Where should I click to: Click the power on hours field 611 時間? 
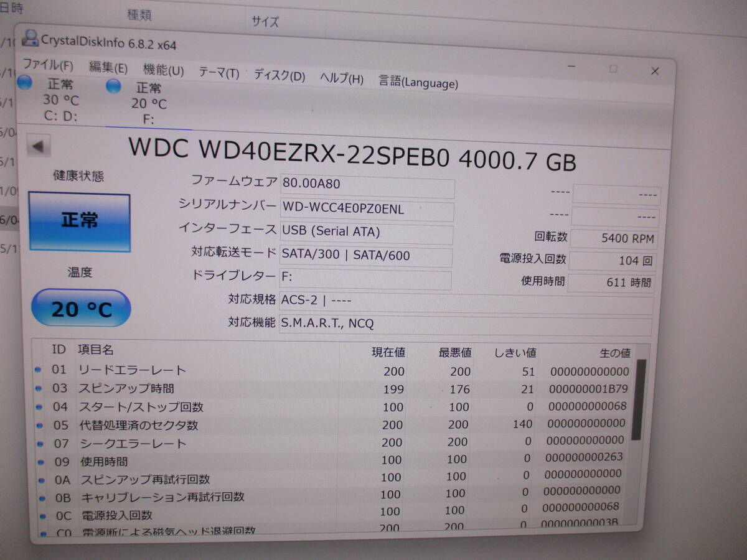(611, 282)
